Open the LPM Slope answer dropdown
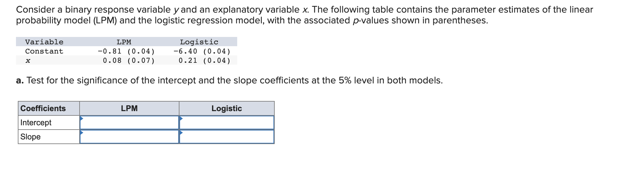The height and width of the screenshot is (189, 644). (129, 136)
